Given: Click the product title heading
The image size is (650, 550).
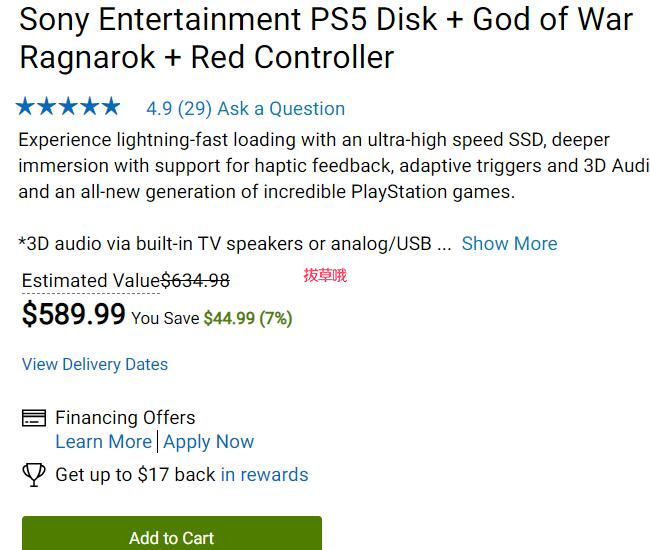Looking at the screenshot, I should (x=326, y=38).
